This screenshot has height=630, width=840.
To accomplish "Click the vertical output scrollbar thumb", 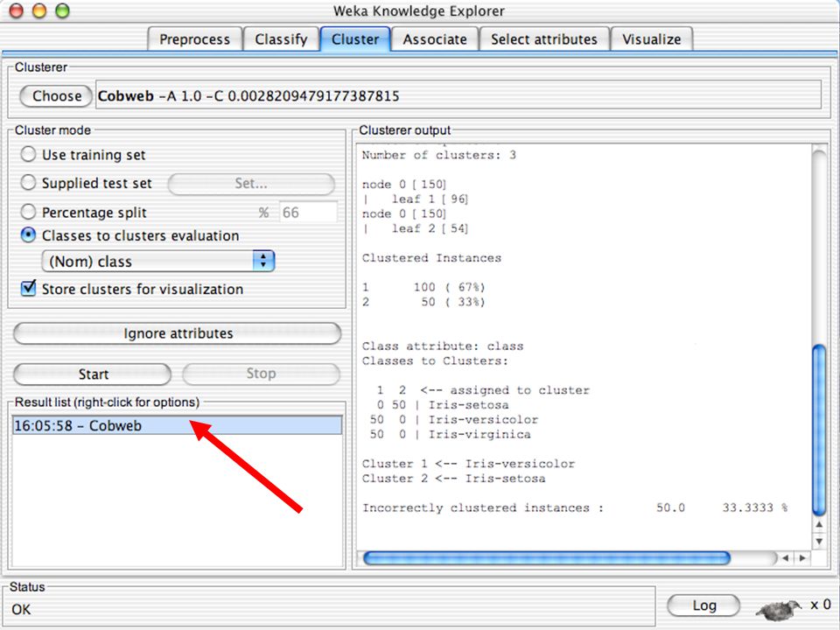I will coord(819,430).
